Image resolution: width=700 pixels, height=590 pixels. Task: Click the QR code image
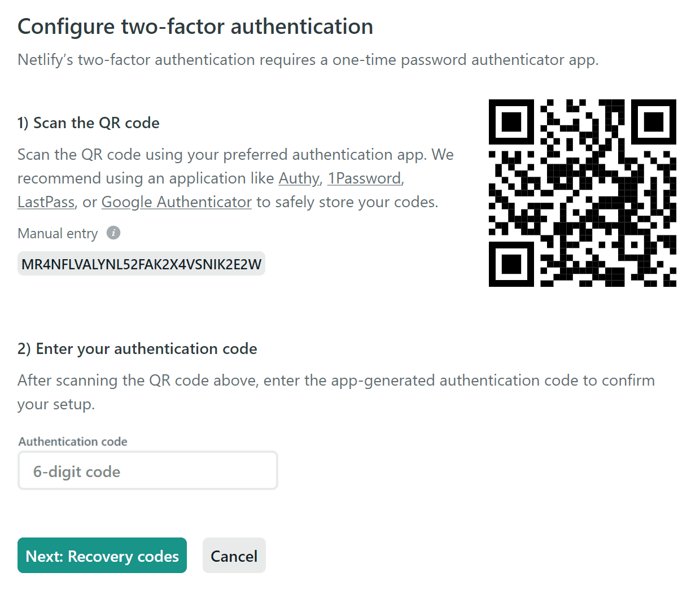coord(582,193)
